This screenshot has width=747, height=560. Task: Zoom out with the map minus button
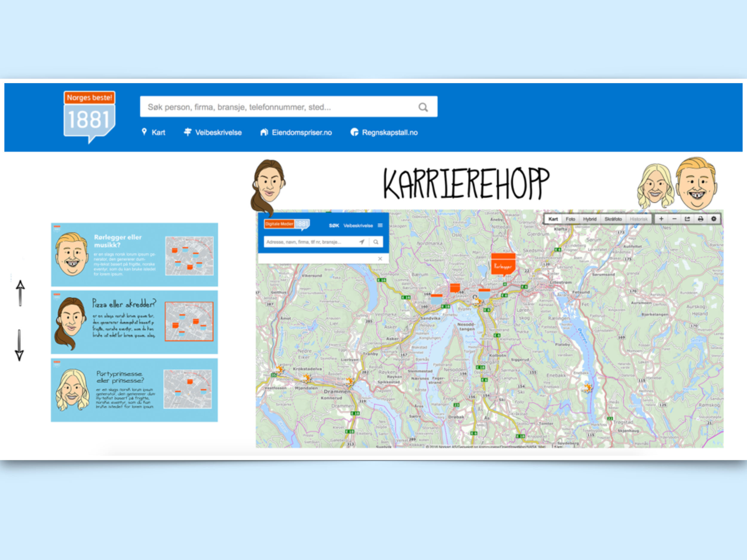674,219
